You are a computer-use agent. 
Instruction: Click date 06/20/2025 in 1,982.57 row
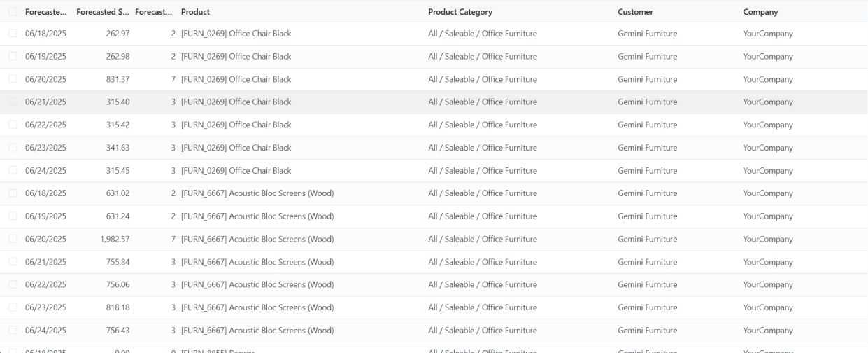[45, 239]
